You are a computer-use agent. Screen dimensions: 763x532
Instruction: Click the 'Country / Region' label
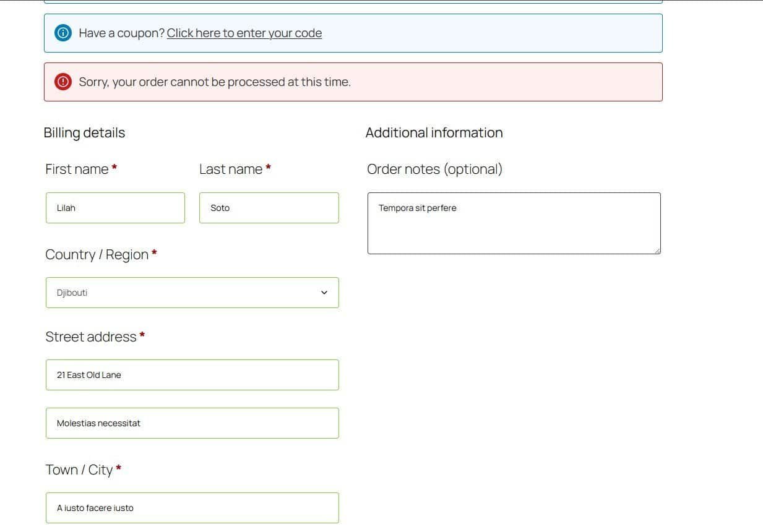click(x=97, y=254)
